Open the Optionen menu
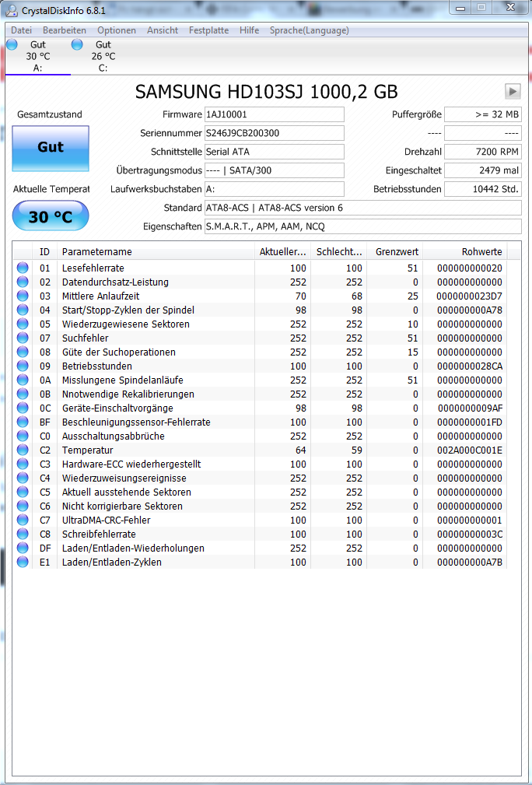 [x=117, y=30]
